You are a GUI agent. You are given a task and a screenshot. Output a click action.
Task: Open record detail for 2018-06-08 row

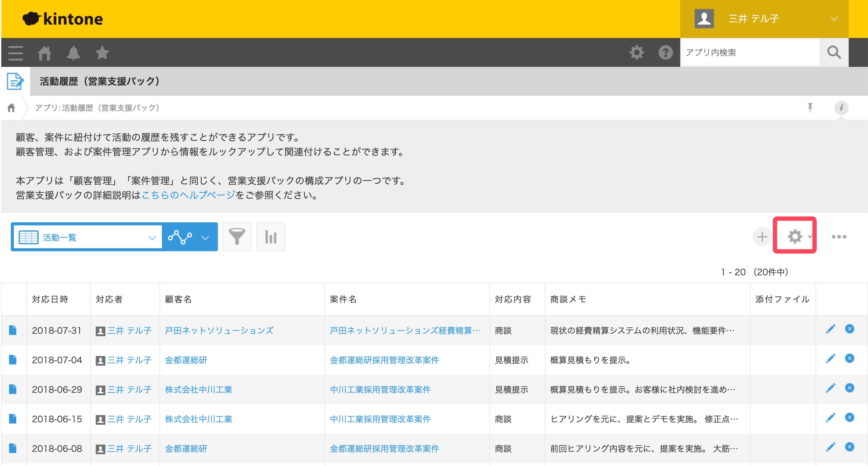coord(13,448)
